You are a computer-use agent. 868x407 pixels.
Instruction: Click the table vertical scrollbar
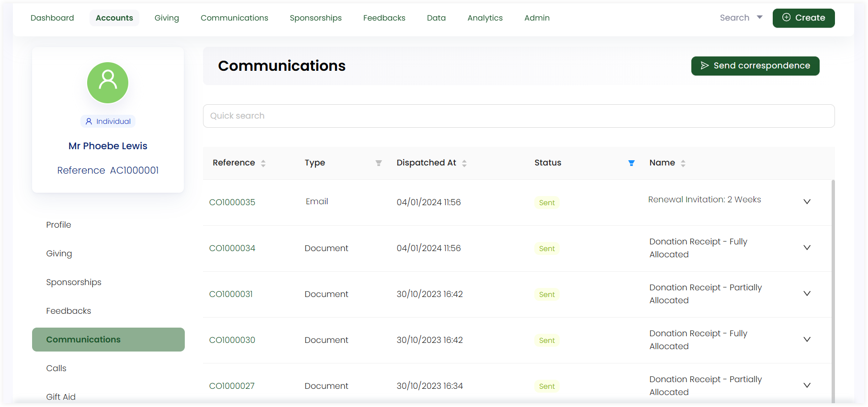tap(833, 292)
